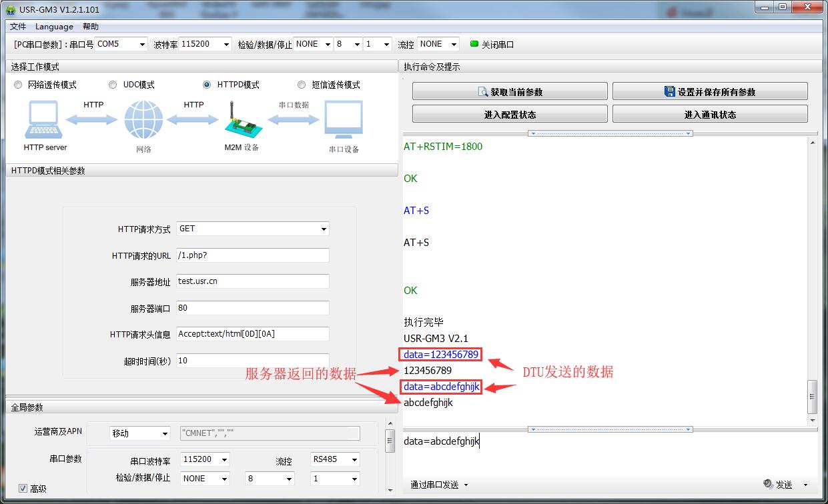Open the Language menu
828x504 pixels.
coord(54,27)
